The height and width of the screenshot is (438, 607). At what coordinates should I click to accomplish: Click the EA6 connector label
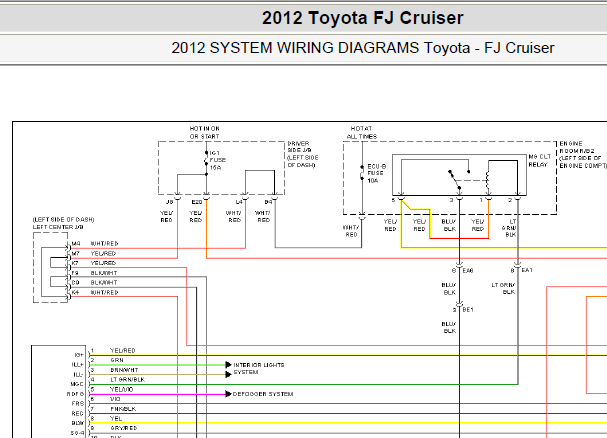pyautogui.click(x=468, y=270)
